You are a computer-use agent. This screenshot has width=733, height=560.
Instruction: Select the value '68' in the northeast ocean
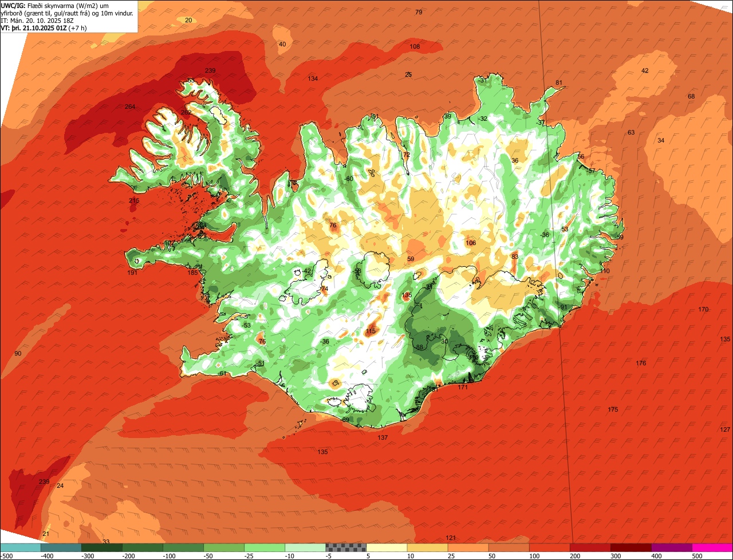691,97
